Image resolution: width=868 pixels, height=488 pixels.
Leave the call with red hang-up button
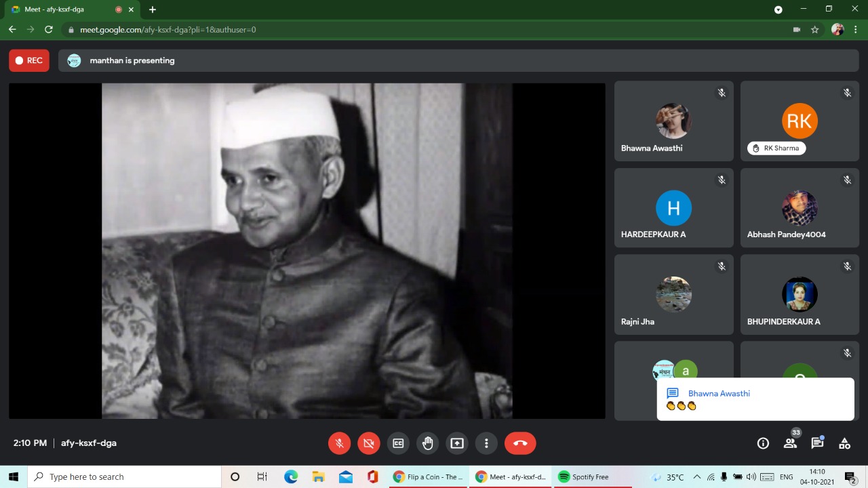point(520,443)
